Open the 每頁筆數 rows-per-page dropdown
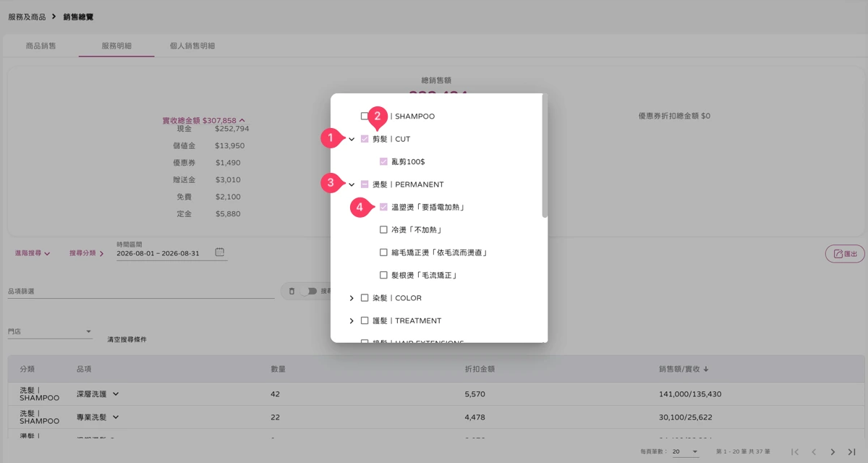Image resolution: width=868 pixels, height=463 pixels. tap(685, 451)
